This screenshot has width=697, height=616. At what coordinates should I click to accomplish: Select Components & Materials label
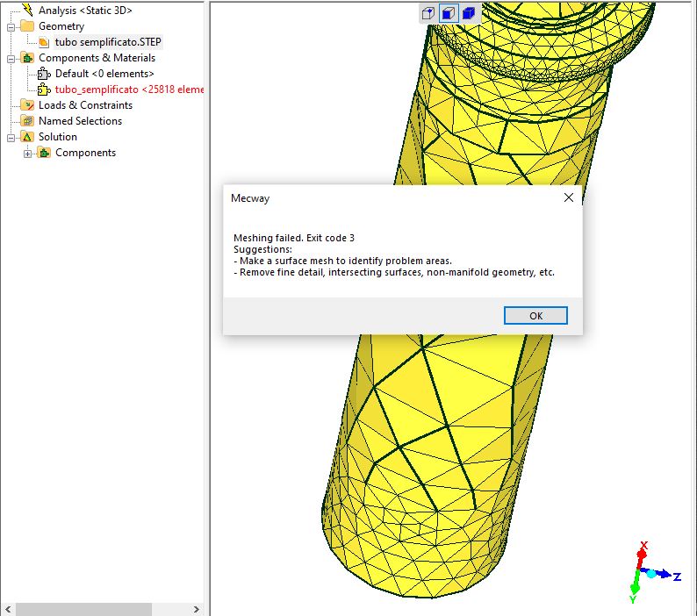point(97,58)
